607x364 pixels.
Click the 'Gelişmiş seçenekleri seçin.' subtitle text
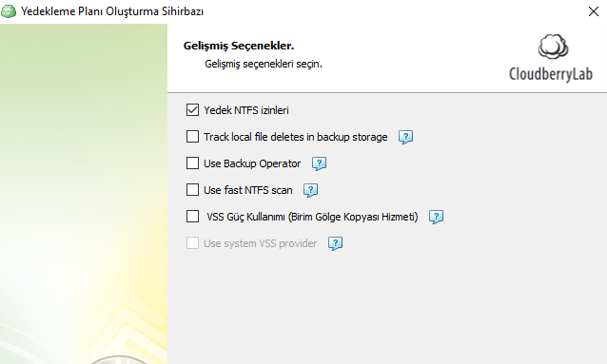[x=264, y=64]
